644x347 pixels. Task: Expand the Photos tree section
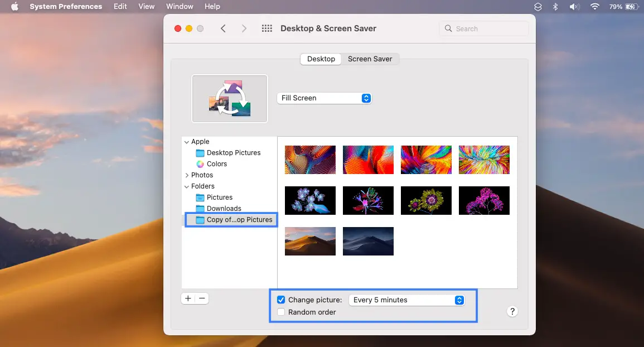[187, 175]
